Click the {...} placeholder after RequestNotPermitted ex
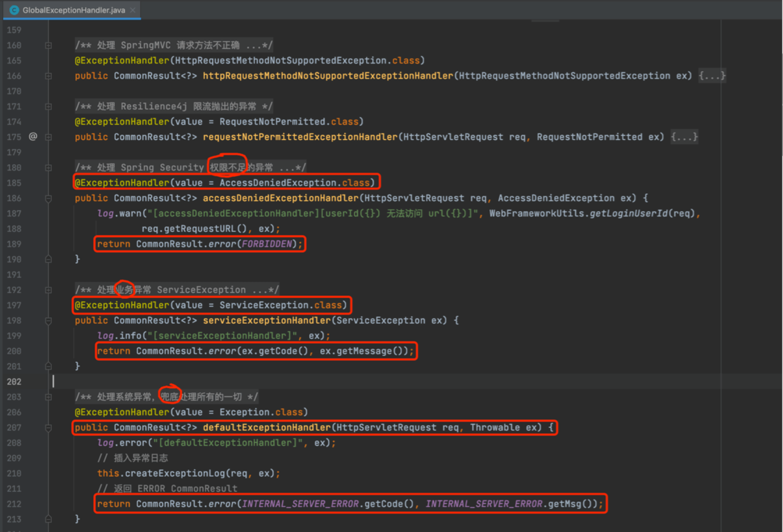The height and width of the screenshot is (532, 783). [684, 137]
